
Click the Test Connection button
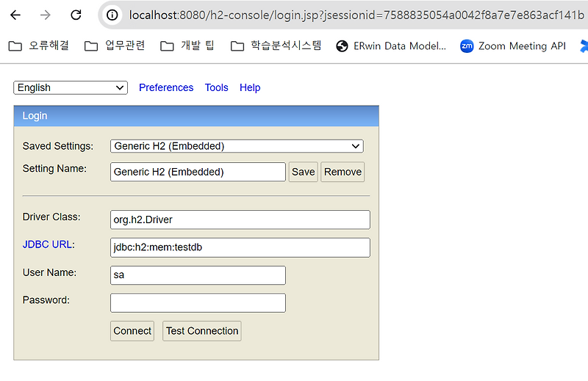tap(201, 331)
